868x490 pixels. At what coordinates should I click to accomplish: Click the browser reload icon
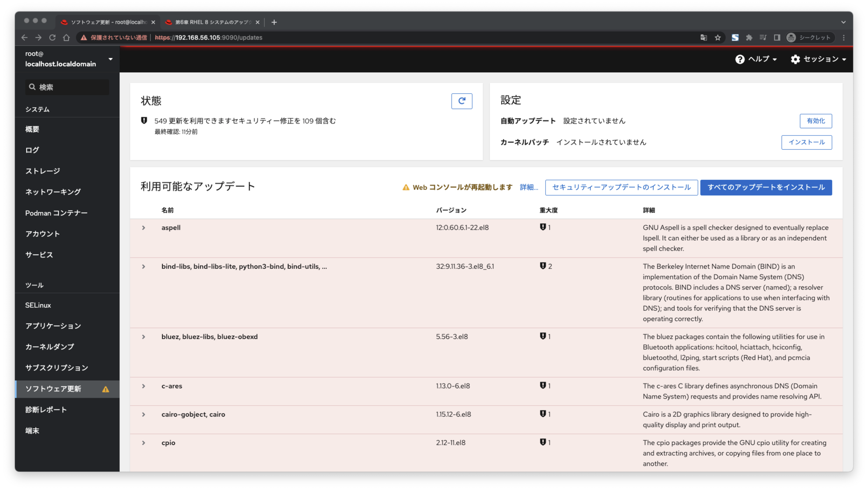[53, 38]
